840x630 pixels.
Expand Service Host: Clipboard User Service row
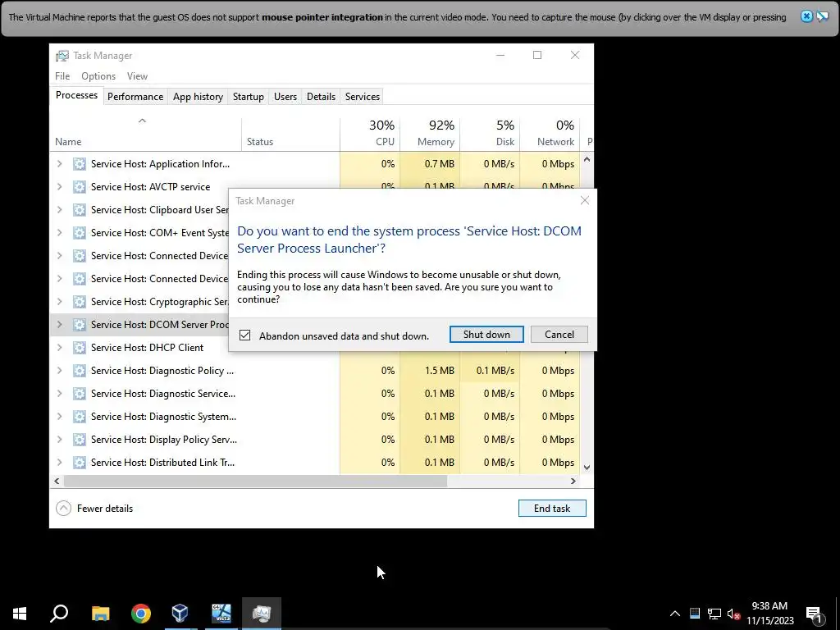[59, 210]
